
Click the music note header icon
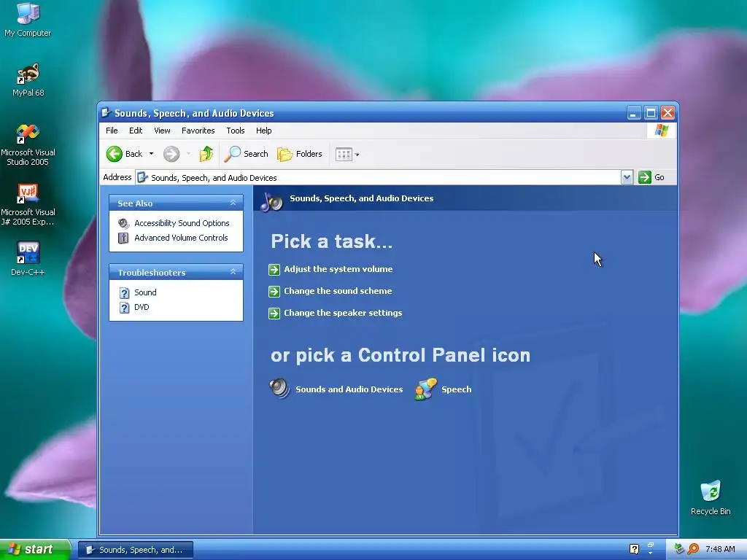(271, 201)
